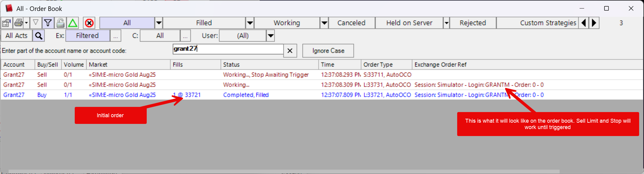Click the account name search field

pyautogui.click(x=228, y=49)
